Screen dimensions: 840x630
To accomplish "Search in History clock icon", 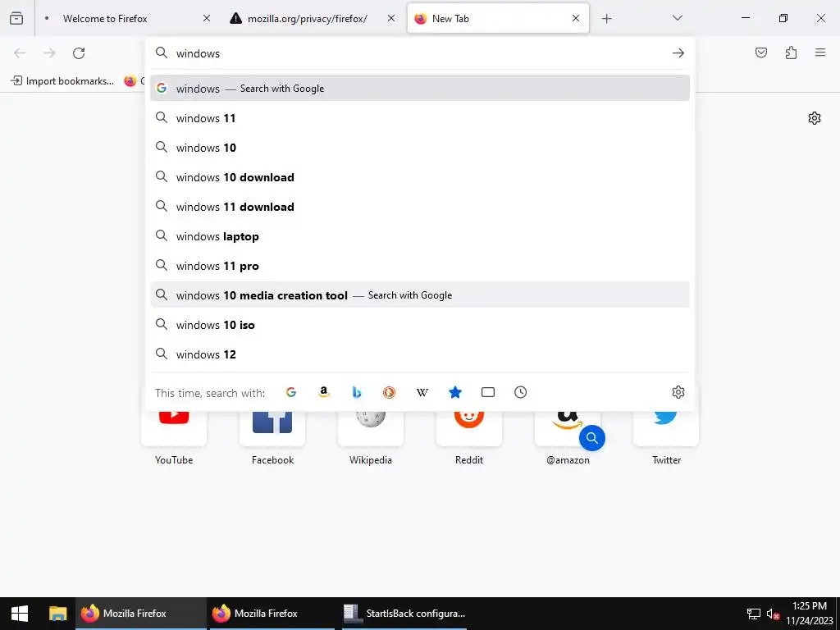I will (521, 392).
